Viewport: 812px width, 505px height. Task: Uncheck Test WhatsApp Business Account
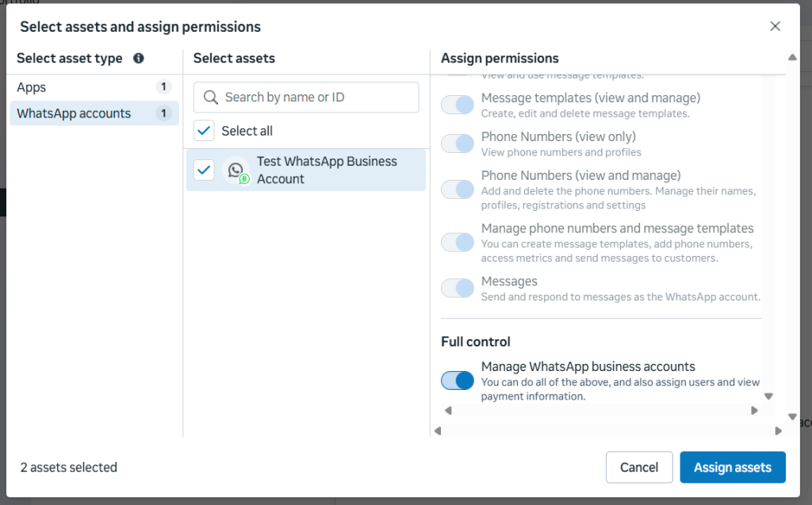click(x=204, y=170)
